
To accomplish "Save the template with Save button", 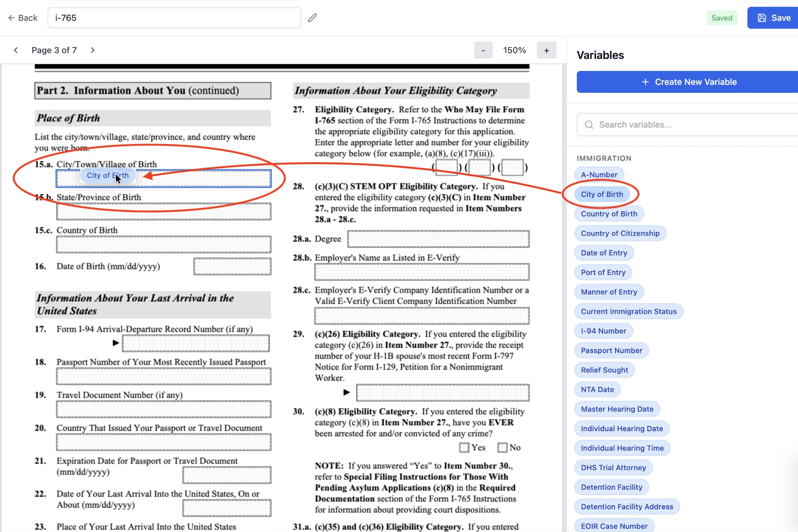I will coord(774,18).
